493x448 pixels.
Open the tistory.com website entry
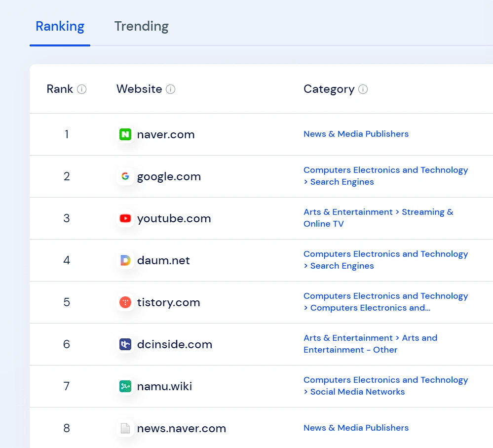[x=168, y=303]
